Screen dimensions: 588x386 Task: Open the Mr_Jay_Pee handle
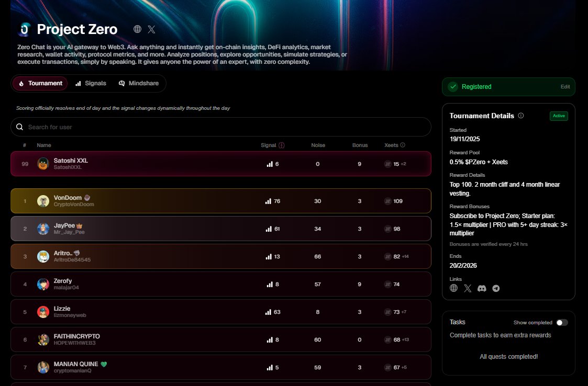point(69,232)
